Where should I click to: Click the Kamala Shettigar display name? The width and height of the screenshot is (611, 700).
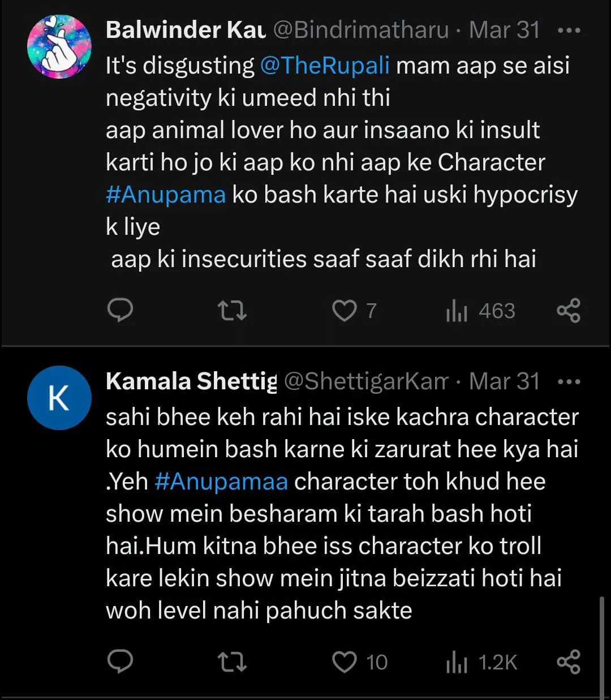pos(191,382)
